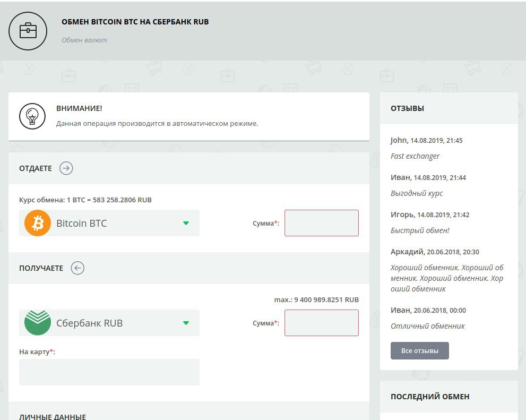Click the review text Хороший обменник
Image resolution: width=526 pixels, height=420 pixels.
point(447,278)
